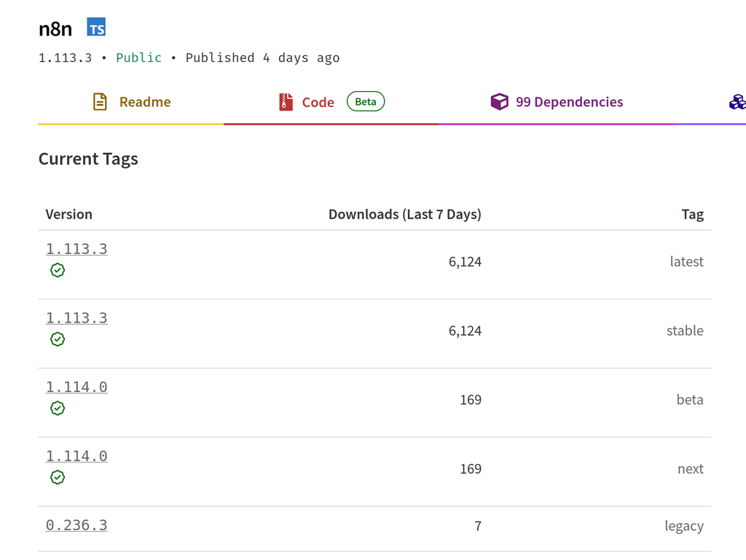Click the green Public label
746x560 pixels.
point(138,58)
